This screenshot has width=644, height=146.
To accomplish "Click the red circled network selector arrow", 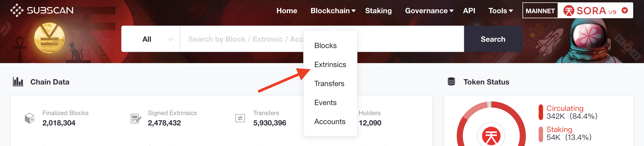I will coord(625,11).
